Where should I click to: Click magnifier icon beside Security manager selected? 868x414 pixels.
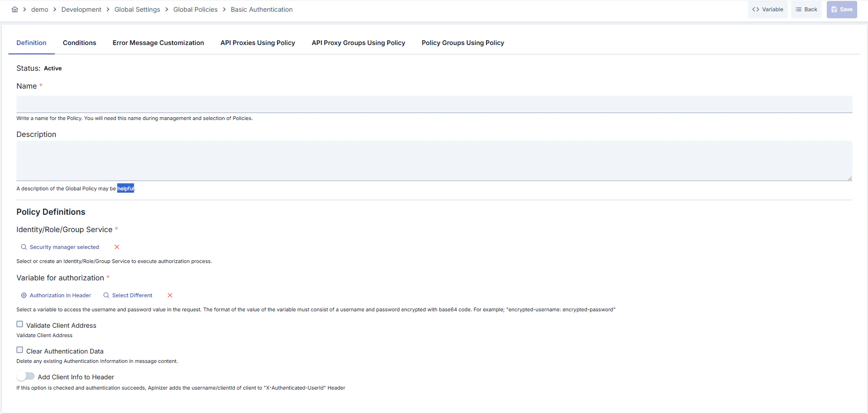[24, 247]
